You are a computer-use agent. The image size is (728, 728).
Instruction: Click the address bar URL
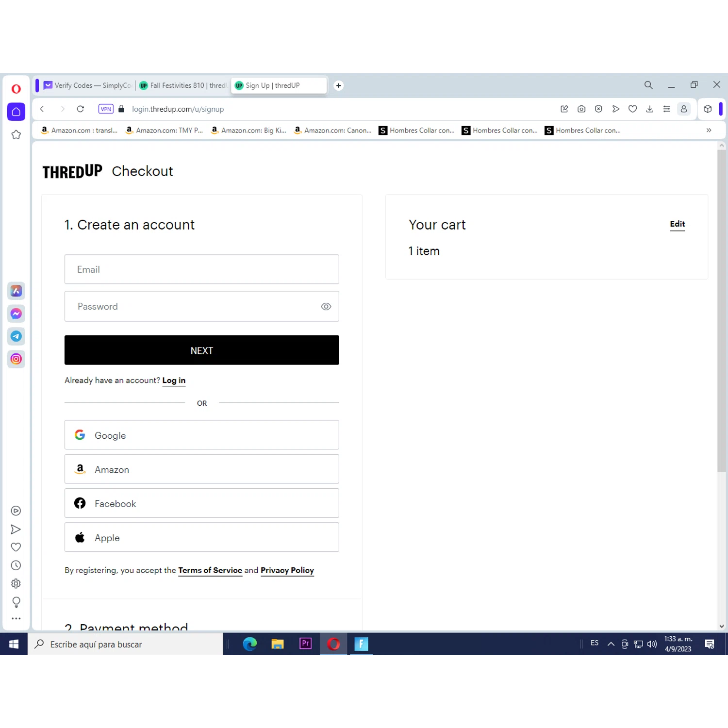[x=178, y=109]
